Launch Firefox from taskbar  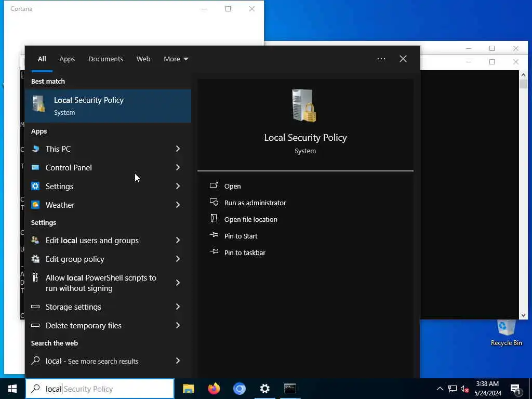pos(214,389)
